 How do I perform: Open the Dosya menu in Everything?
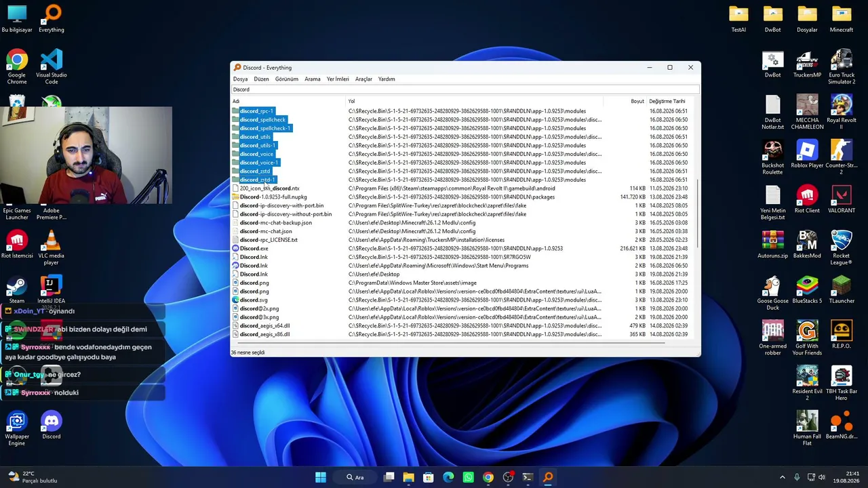click(240, 79)
